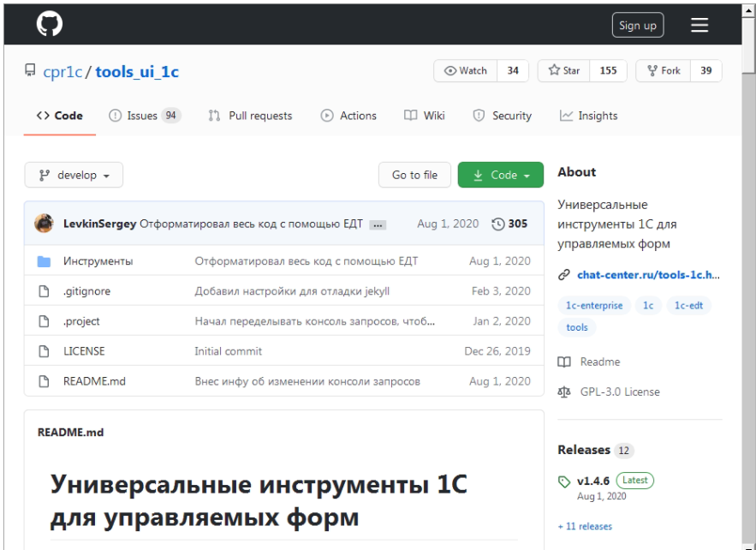Open the Initial commit message link
The height and width of the screenshot is (550, 756).
[228, 351]
